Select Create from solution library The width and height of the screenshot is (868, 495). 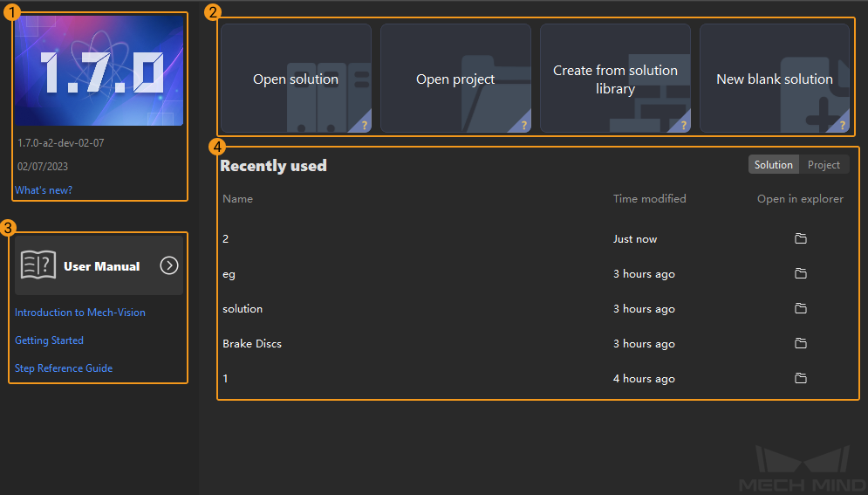[x=615, y=79]
